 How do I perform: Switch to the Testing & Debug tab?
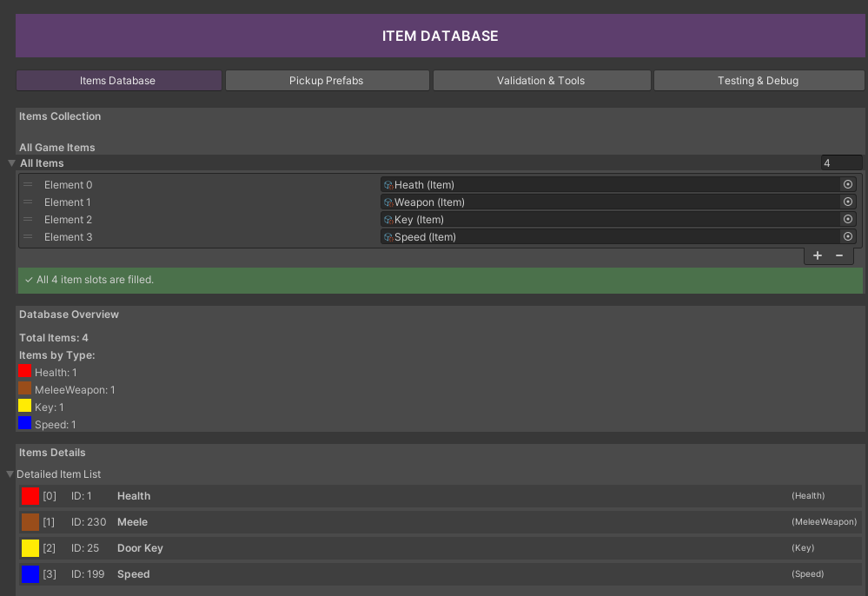point(758,80)
